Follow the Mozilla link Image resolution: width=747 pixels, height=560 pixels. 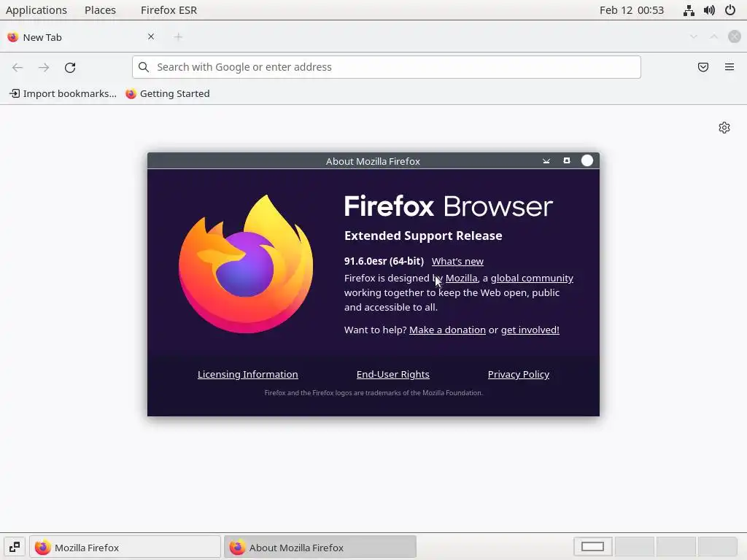(461, 278)
